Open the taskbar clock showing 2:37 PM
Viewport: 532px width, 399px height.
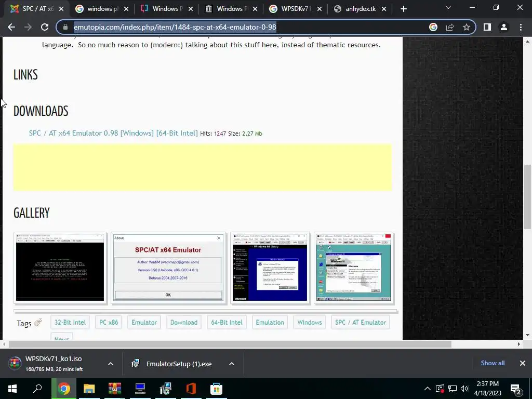(x=487, y=389)
